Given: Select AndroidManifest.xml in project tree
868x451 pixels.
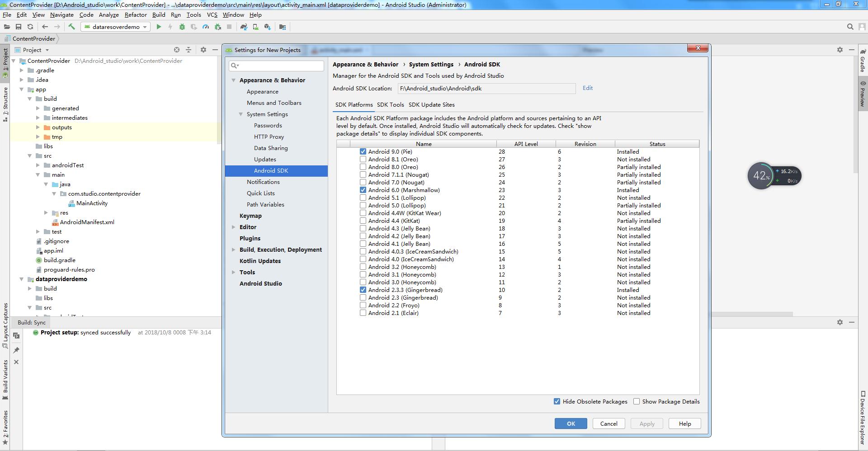Looking at the screenshot, I should 87,222.
